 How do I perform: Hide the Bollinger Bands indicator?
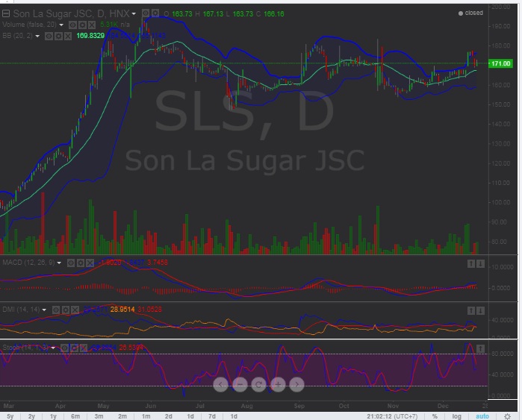(49, 36)
